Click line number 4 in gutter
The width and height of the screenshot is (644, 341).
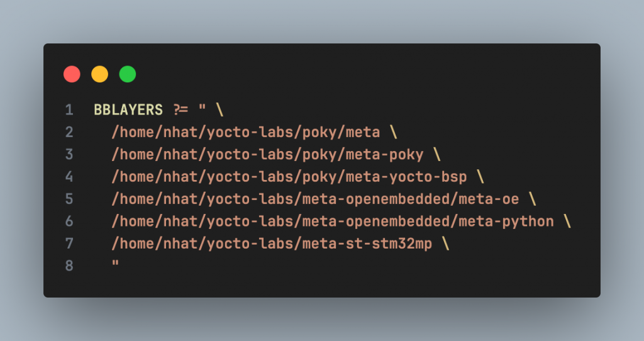click(69, 177)
